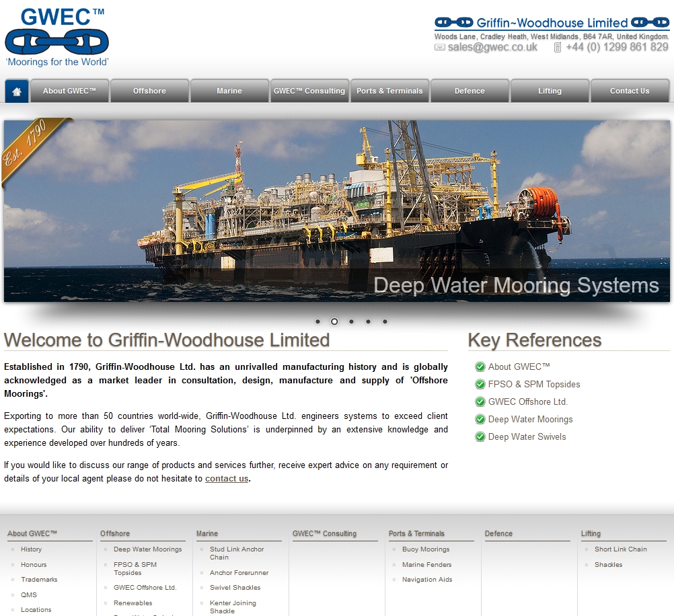The image size is (674, 616).
Task: Select the second carousel slide dot
Action: (334, 321)
